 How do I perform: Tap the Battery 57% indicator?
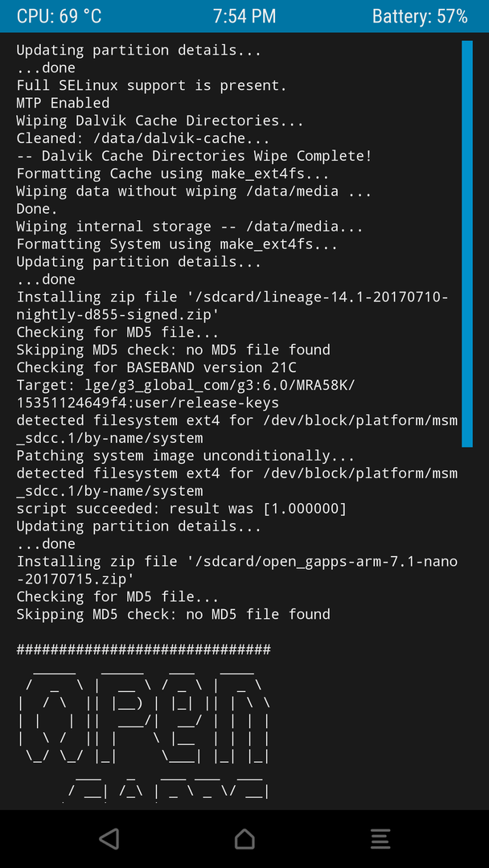tap(420, 16)
